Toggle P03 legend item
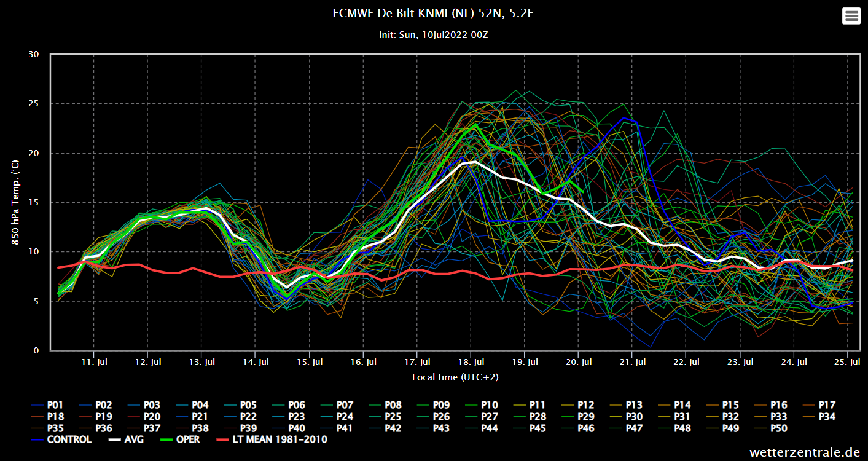Viewport: 868px width, 461px height. (x=143, y=405)
